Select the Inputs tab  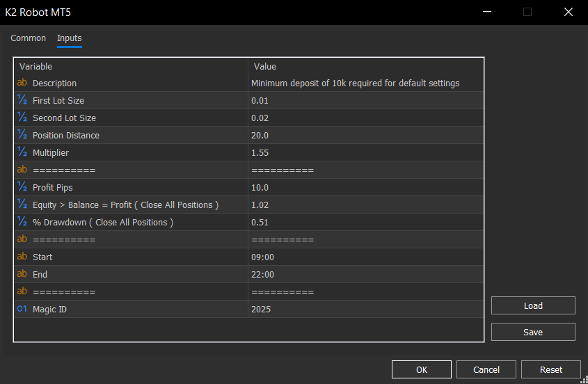click(x=70, y=38)
